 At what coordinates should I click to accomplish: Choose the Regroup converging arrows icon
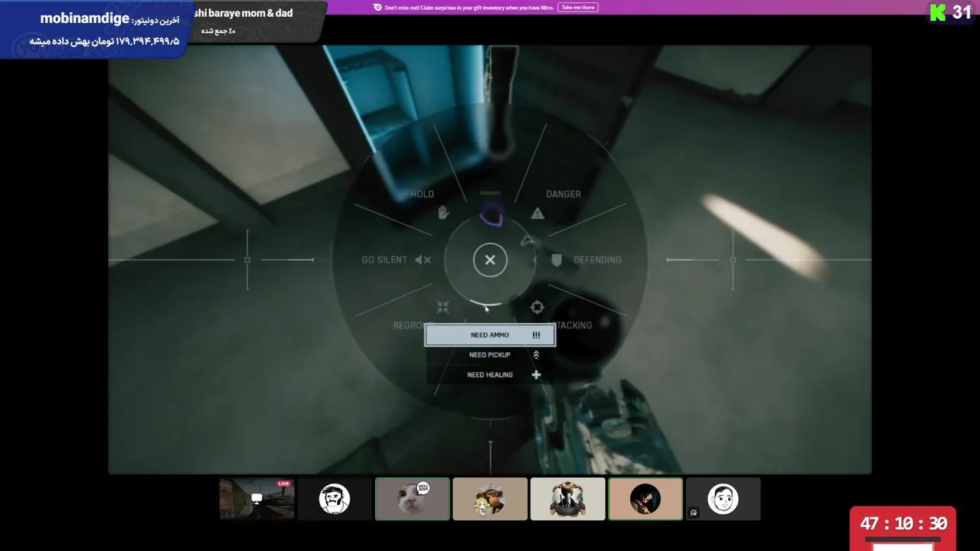443,307
